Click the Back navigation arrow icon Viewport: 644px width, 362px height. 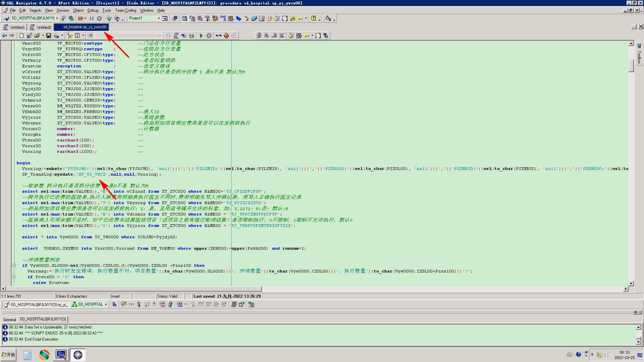4,36
